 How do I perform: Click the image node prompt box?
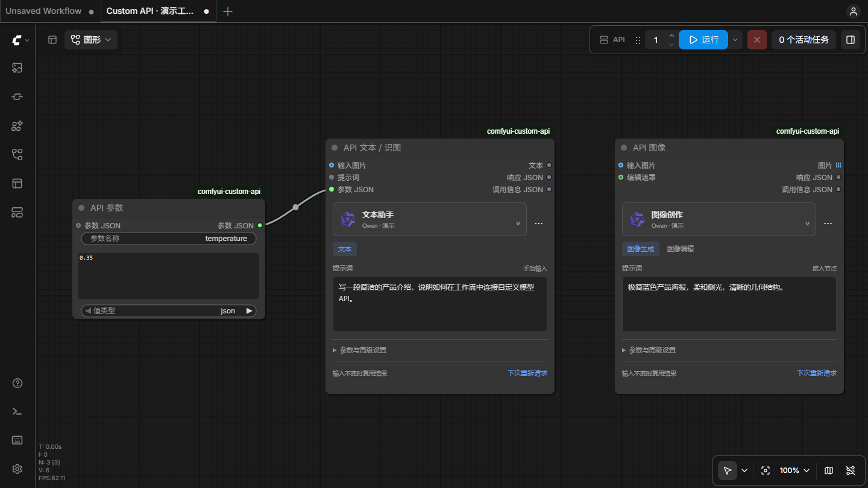point(729,304)
